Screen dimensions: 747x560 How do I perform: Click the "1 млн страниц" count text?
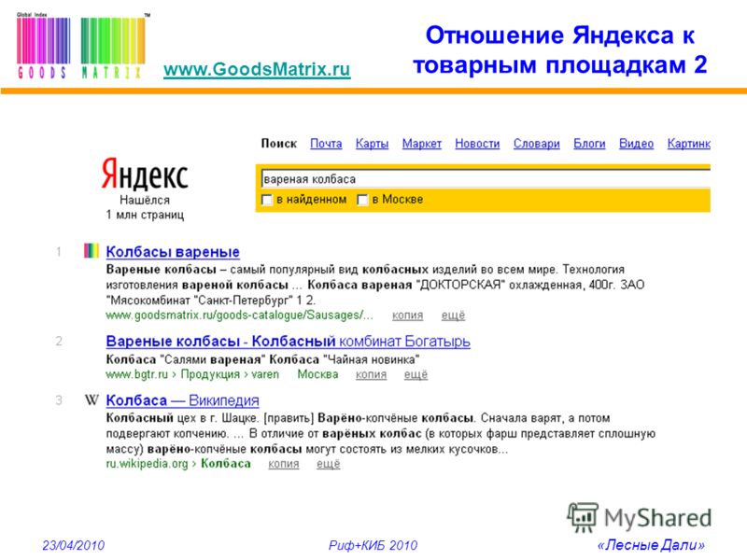pyautogui.click(x=145, y=215)
